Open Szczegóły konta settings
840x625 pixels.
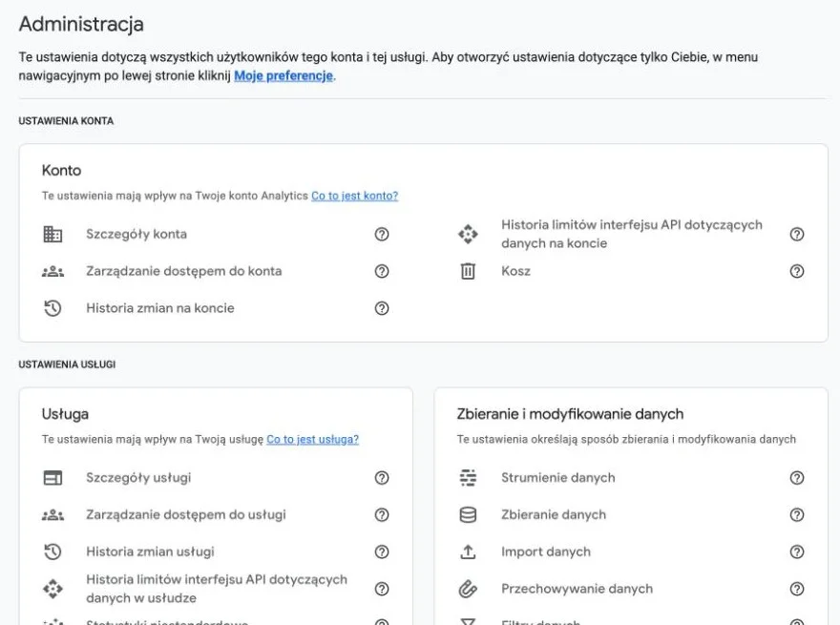[136, 234]
